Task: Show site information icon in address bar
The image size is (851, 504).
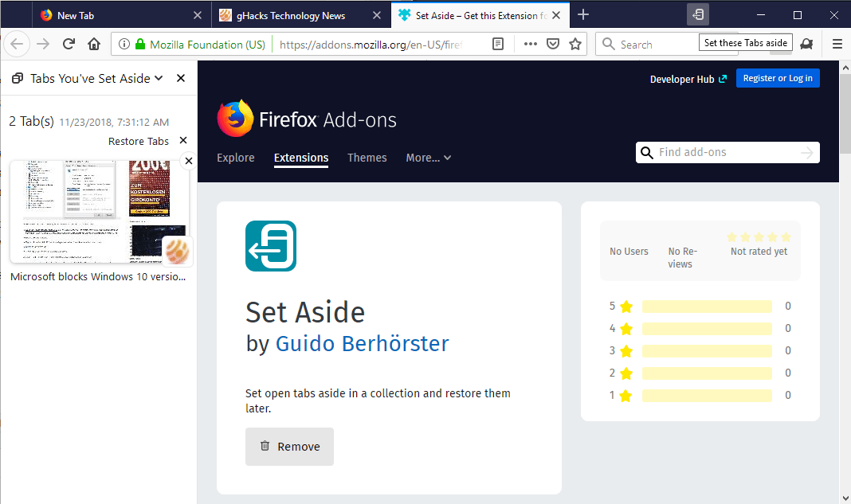Action: tap(124, 44)
